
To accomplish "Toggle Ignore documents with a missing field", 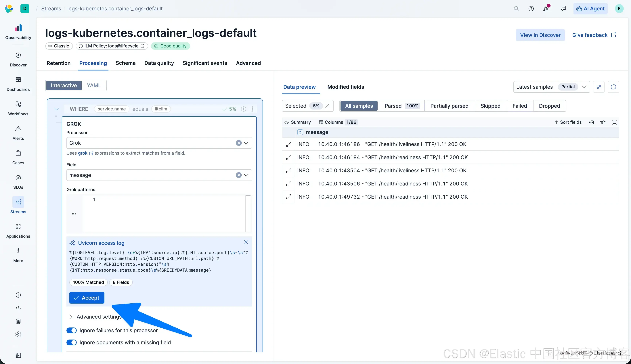I will (72, 342).
